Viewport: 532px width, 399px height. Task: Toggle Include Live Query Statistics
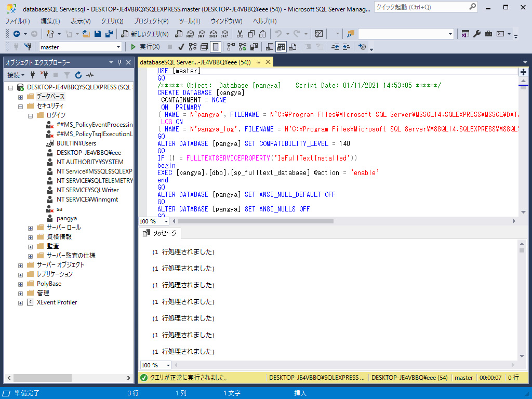point(243,47)
